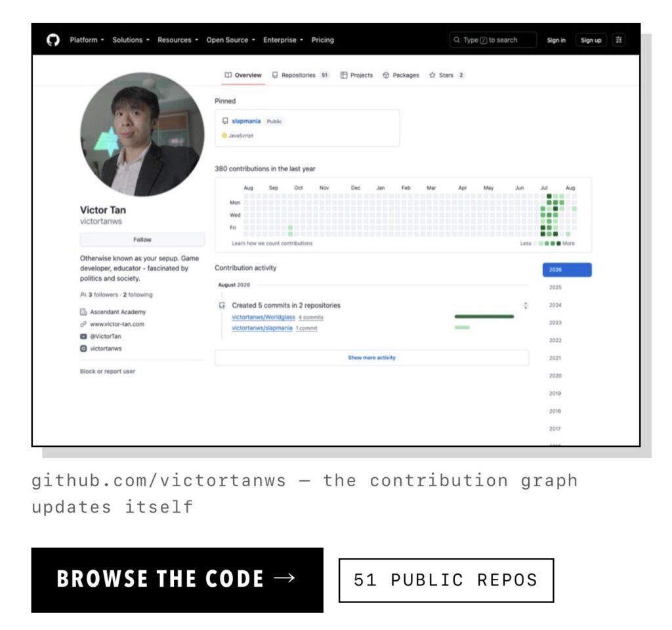Click the search magnifier icon

[x=457, y=40]
